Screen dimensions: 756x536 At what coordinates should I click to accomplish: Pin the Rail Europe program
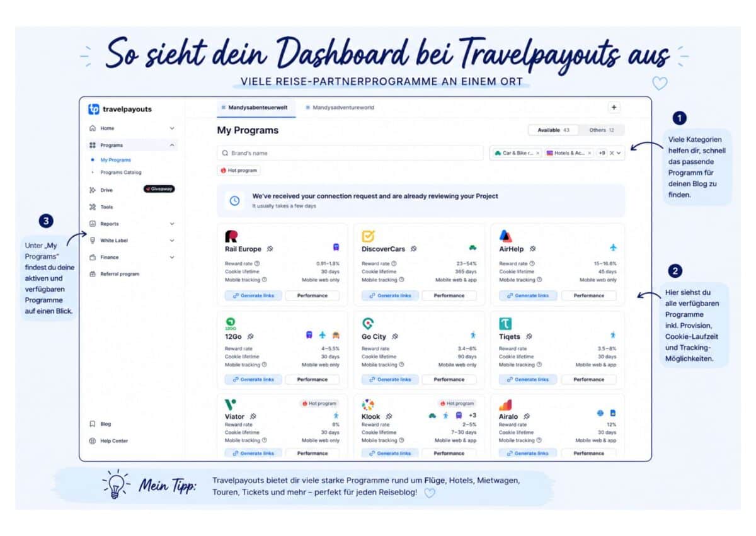[270, 249]
